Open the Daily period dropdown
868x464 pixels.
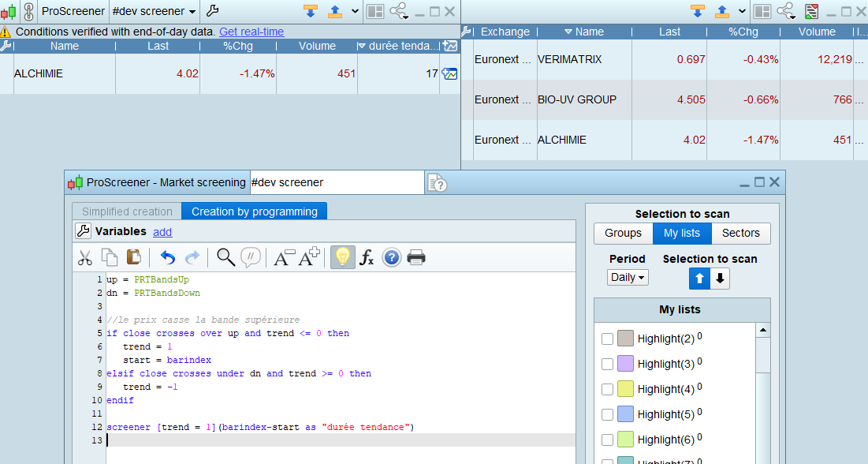(x=628, y=278)
